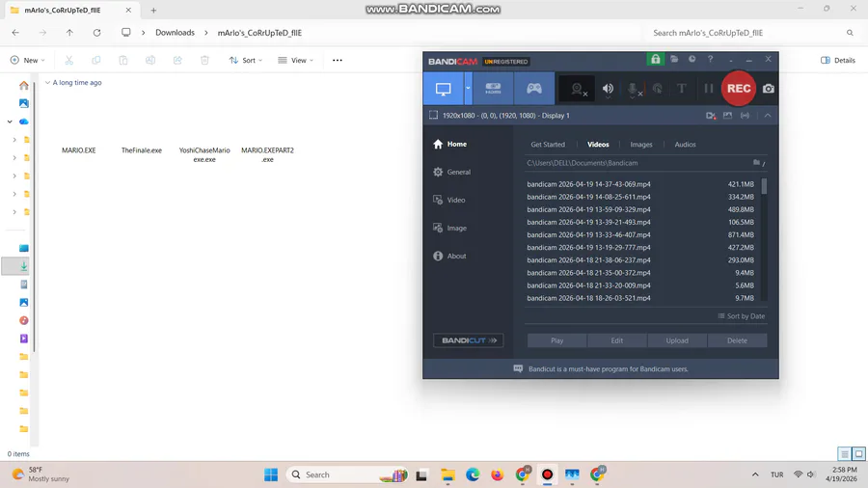868x488 pixels.
Task: Open Bandicam help question mark icon
Action: click(710, 59)
